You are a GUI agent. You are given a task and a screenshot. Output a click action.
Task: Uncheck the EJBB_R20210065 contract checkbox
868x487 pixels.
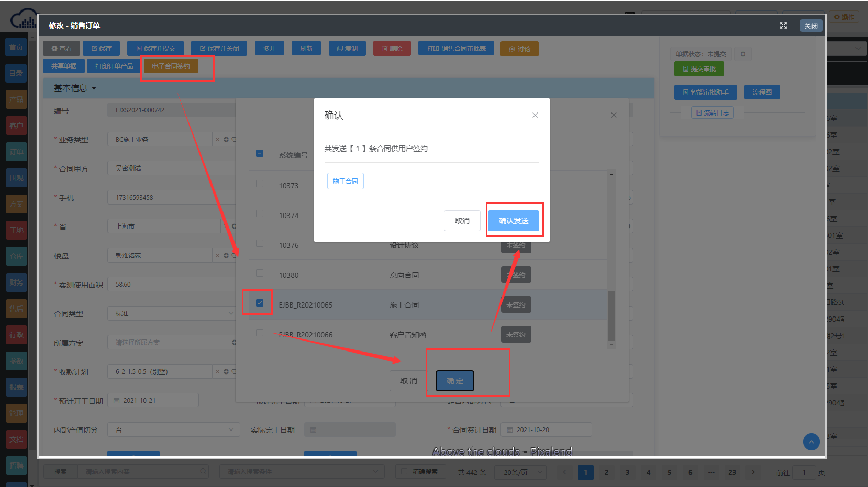pos(260,303)
